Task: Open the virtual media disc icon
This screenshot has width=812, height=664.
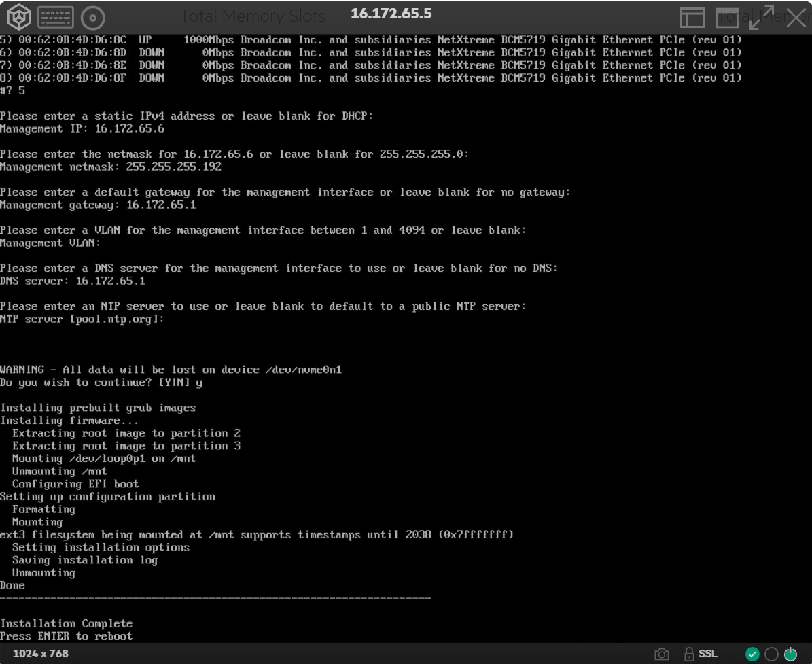Action: point(92,18)
